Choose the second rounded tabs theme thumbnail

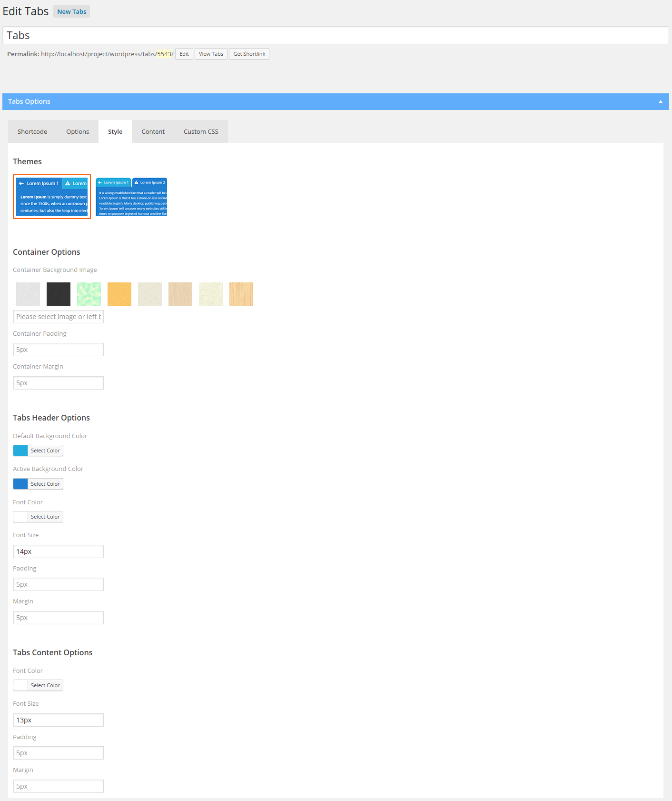click(131, 197)
